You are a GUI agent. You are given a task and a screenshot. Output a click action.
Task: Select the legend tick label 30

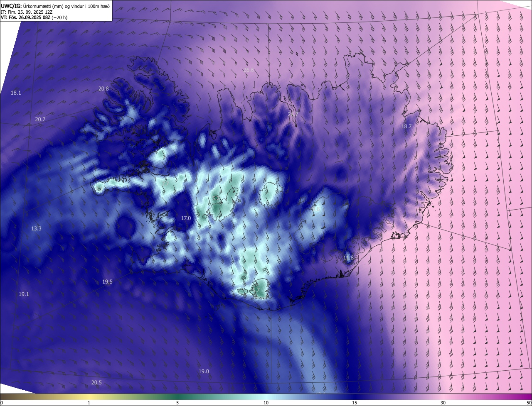(x=443, y=403)
